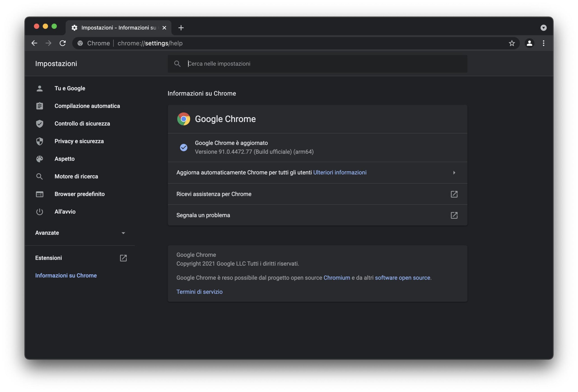Expand the Avanzate section
This screenshot has width=578, height=392.
[123, 233]
